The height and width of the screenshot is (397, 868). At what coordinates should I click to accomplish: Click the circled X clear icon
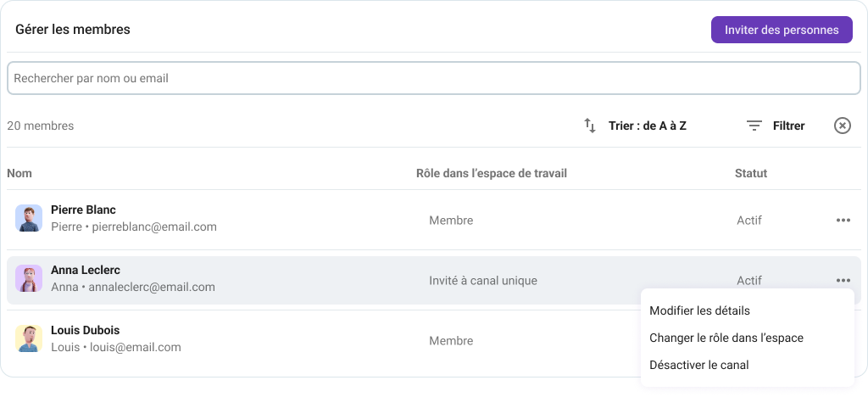(x=842, y=126)
